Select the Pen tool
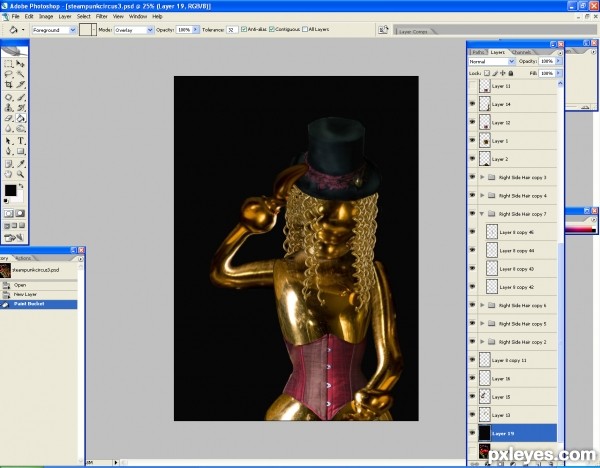Image resolution: width=600 pixels, height=468 pixels. click(8, 151)
